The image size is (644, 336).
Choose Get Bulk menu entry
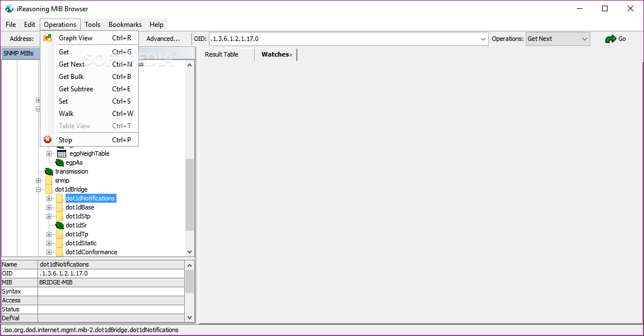tap(90, 76)
